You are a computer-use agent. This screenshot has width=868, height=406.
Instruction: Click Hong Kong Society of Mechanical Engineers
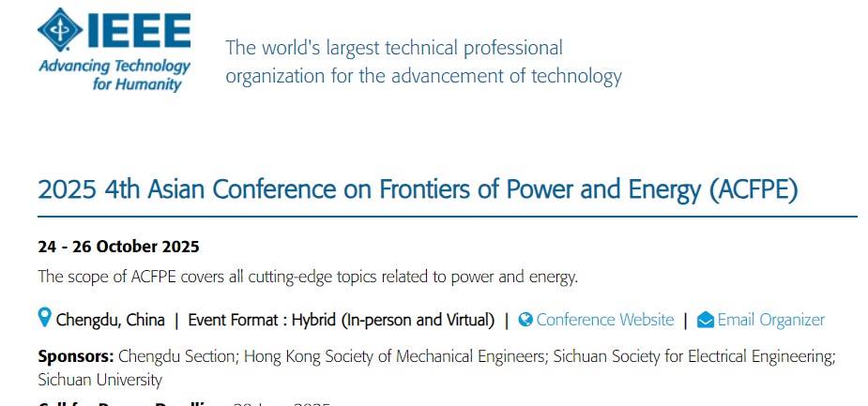395,356
